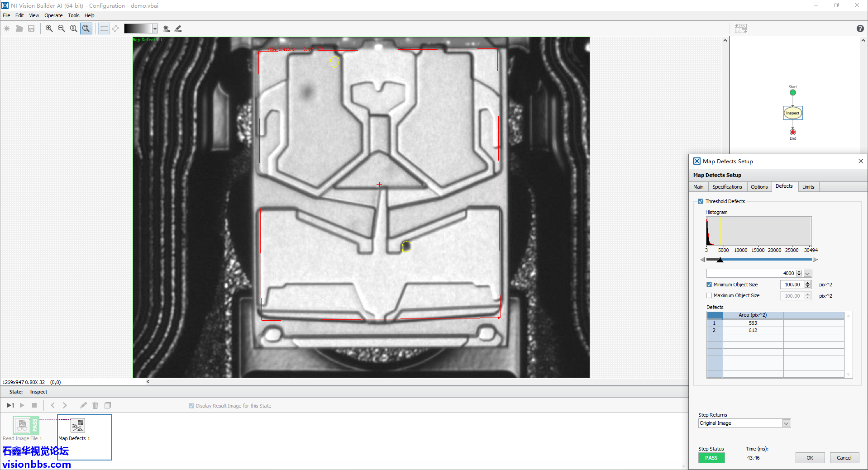Screen dimensions: 868x470
Task: Click the help question mark icon
Action: click(860, 28)
